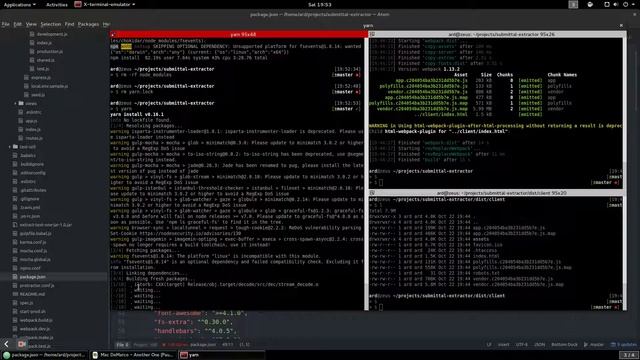Select the submittal-extractor 95x26 terminal title bar
Image resolution: width=640 pixels, height=360 pixels.
(497, 34)
